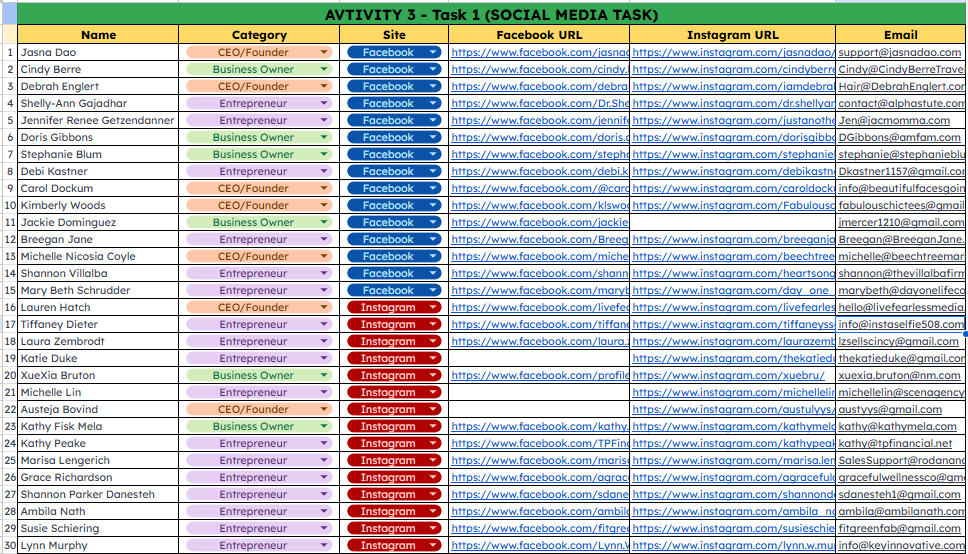Viewport: 968px width, 554px height.
Task: Select the name cell Kathy Fisk Mela
Action: [98, 426]
